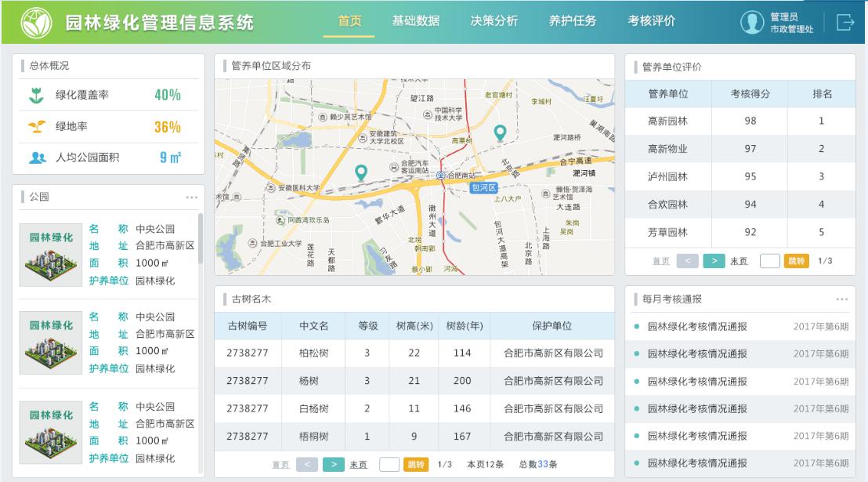Click 跳转 button in 管养单位评价 panel
This screenshot has height=482, width=868.
tap(796, 261)
